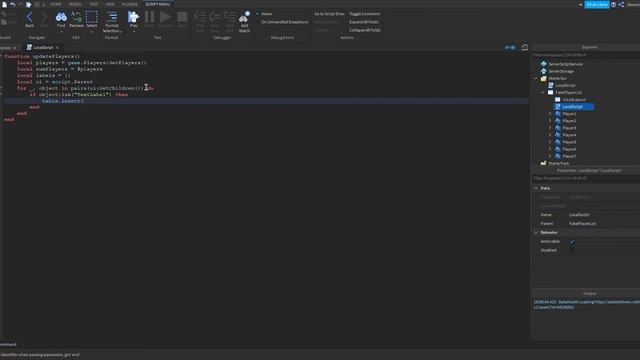Expand the Player6 tree node
This screenshot has width=640, height=360.
pyautogui.click(x=550, y=149)
